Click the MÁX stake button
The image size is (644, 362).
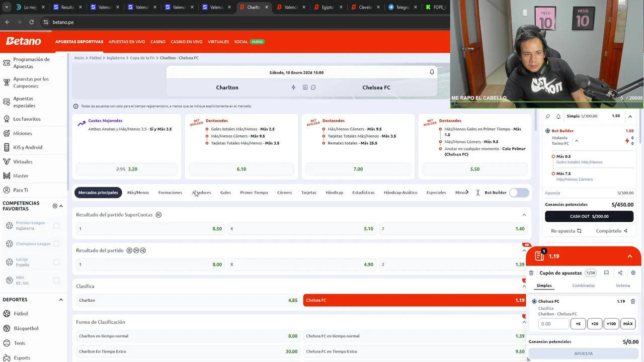(627, 324)
